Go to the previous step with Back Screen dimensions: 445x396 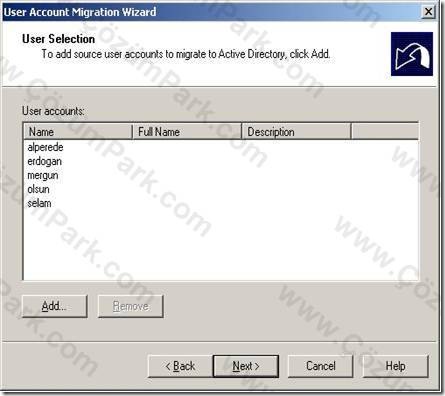tap(180, 366)
